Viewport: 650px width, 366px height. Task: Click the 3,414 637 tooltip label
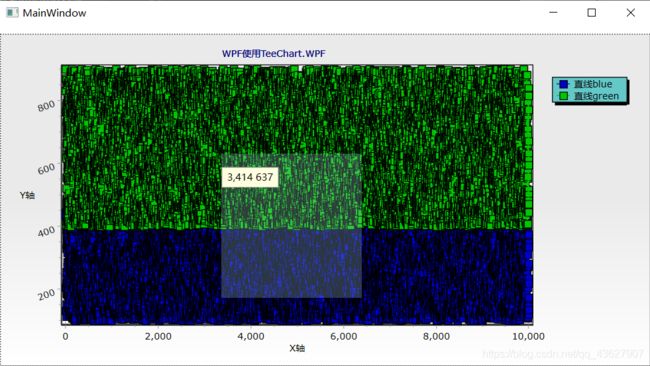(x=250, y=177)
